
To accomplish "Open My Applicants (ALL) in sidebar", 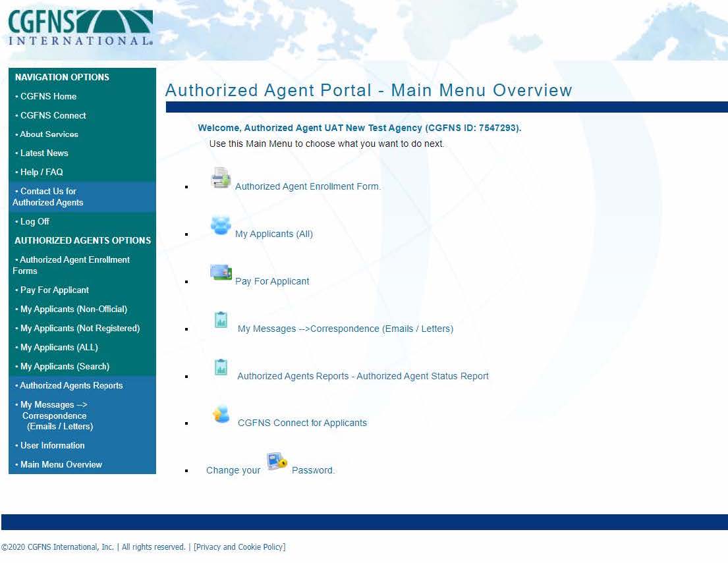I will click(x=59, y=347).
